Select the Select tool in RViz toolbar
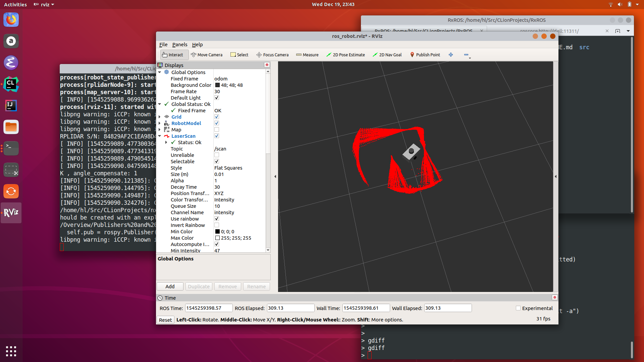 (239, 54)
